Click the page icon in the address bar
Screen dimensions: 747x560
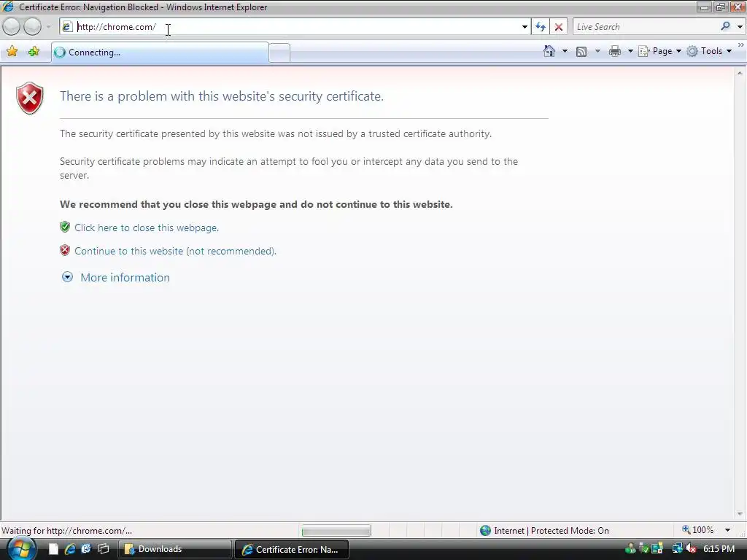coord(67,27)
